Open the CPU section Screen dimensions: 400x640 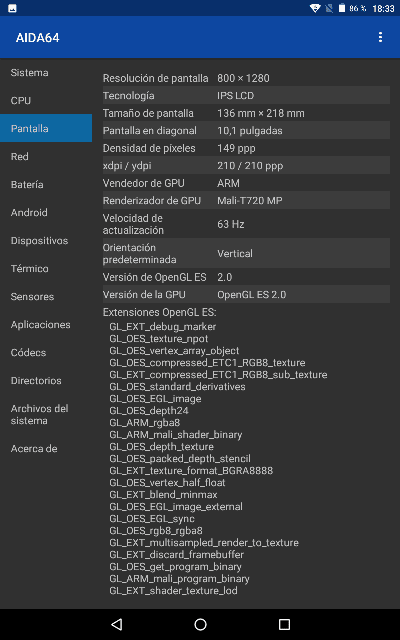tap(46, 100)
